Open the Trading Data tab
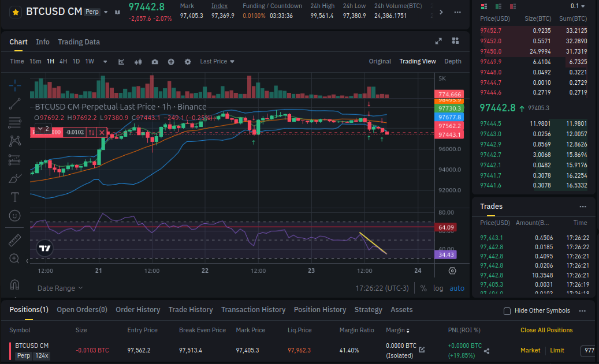Viewport: 599px width, 364px height. pos(79,42)
